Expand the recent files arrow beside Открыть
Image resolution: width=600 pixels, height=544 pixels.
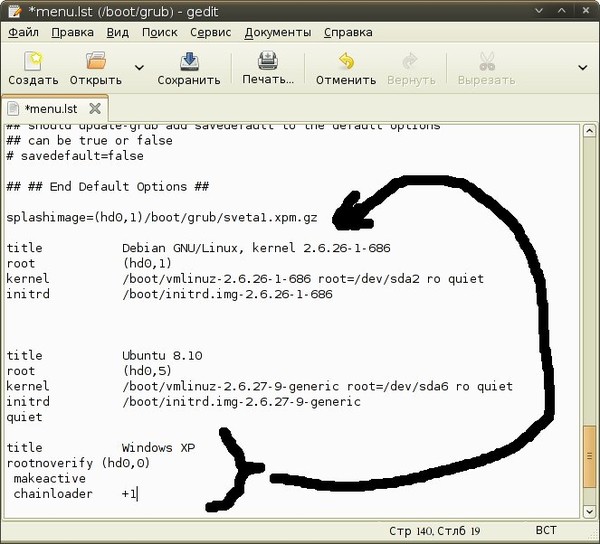[139, 68]
